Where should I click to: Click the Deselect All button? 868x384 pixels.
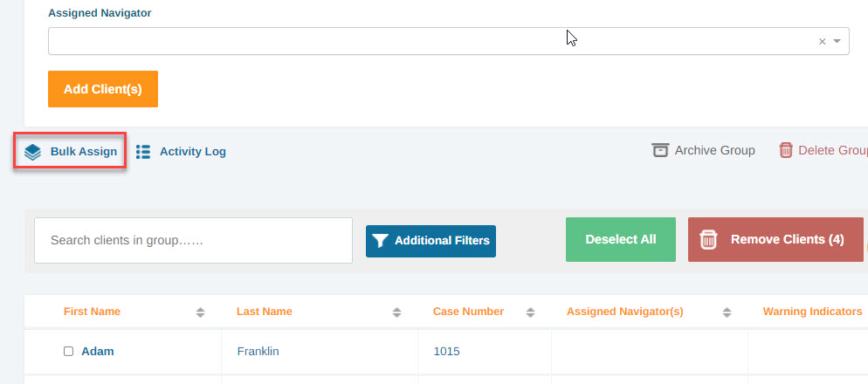[621, 240]
